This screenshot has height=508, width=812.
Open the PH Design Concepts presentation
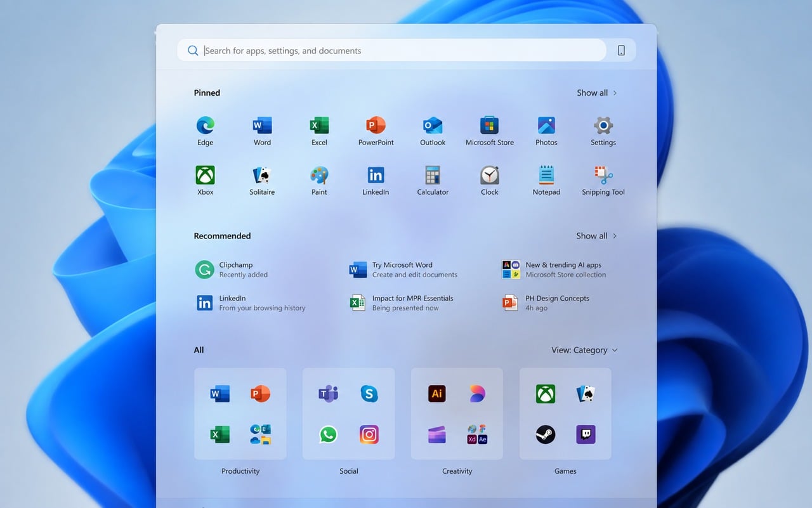tap(546, 303)
